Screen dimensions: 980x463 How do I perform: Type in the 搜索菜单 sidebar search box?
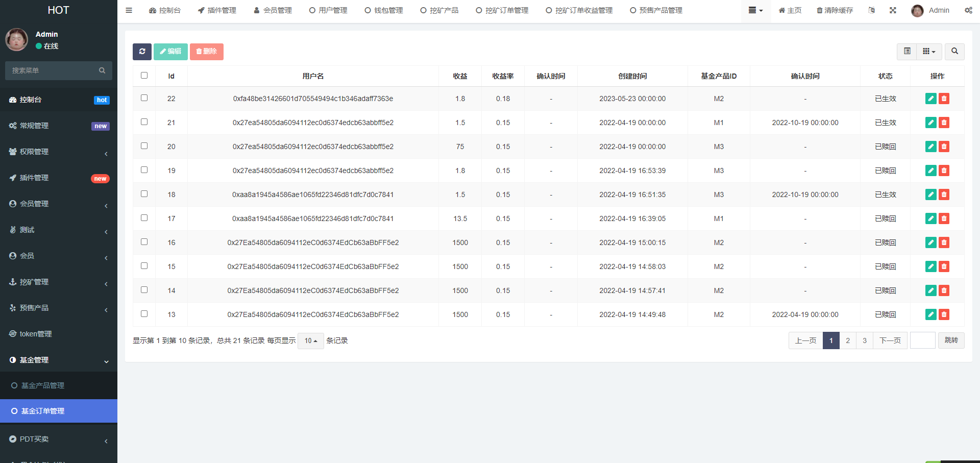[x=54, y=70]
